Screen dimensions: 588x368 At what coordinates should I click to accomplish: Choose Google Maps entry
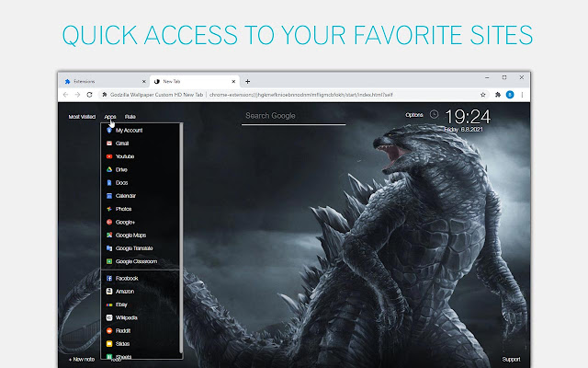tap(130, 236)
